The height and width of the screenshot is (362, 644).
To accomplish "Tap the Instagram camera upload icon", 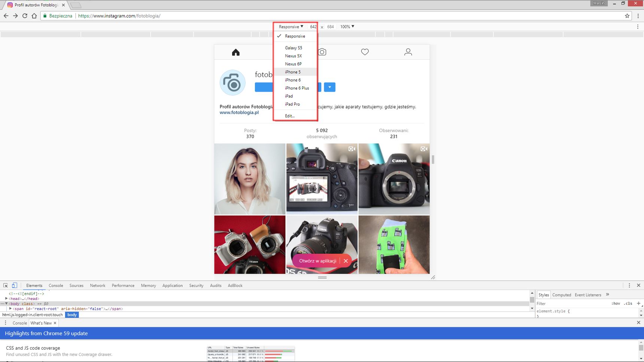I will (322, 52).
